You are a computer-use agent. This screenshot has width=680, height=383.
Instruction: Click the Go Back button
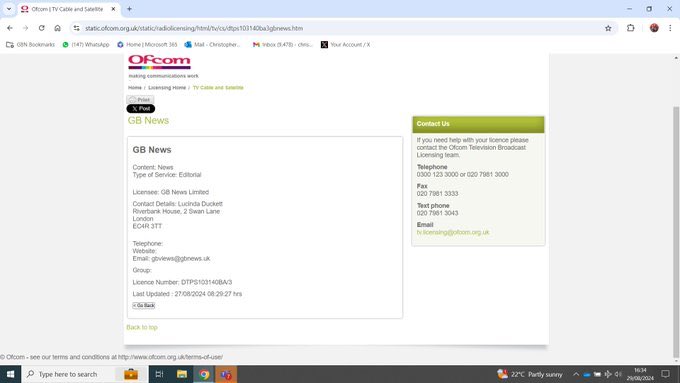point(144,305)
